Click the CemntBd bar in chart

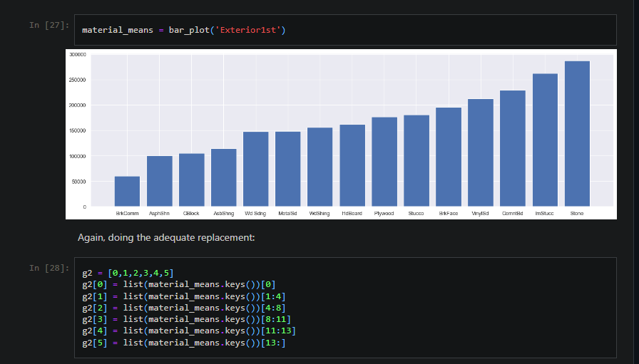tap(513, 148)
